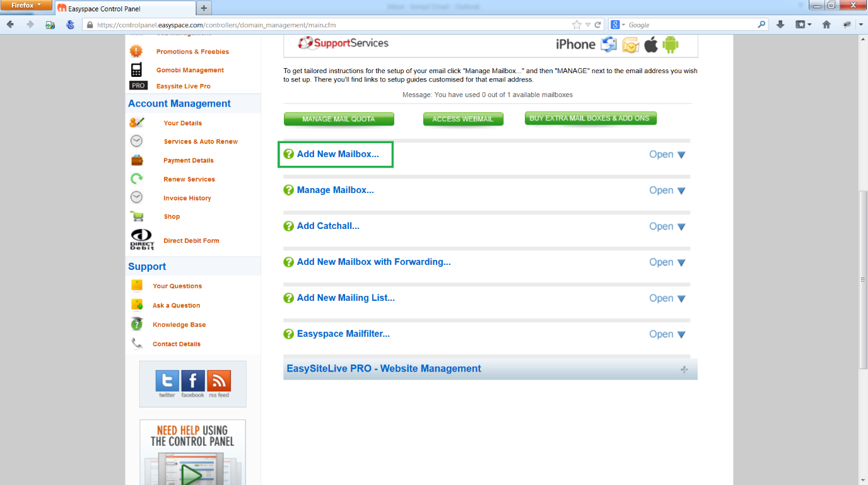Click the Services & Auto Renew clock icon
Image resolution: width=868 pixels, height=485 pixels.
136,141
